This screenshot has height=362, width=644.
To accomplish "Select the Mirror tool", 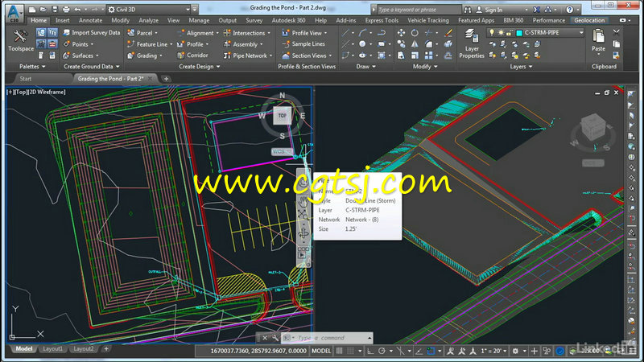I will [415, 44].
